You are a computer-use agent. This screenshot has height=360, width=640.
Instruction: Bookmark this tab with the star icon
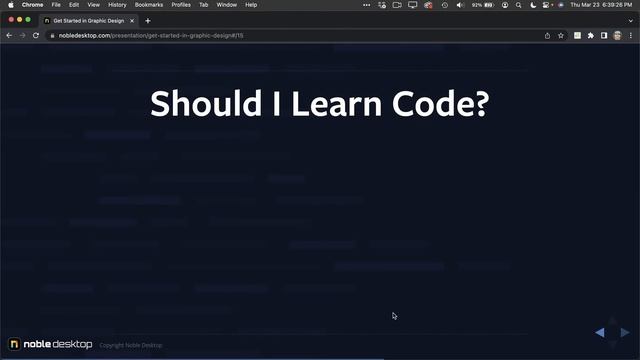tap(561, 36)
